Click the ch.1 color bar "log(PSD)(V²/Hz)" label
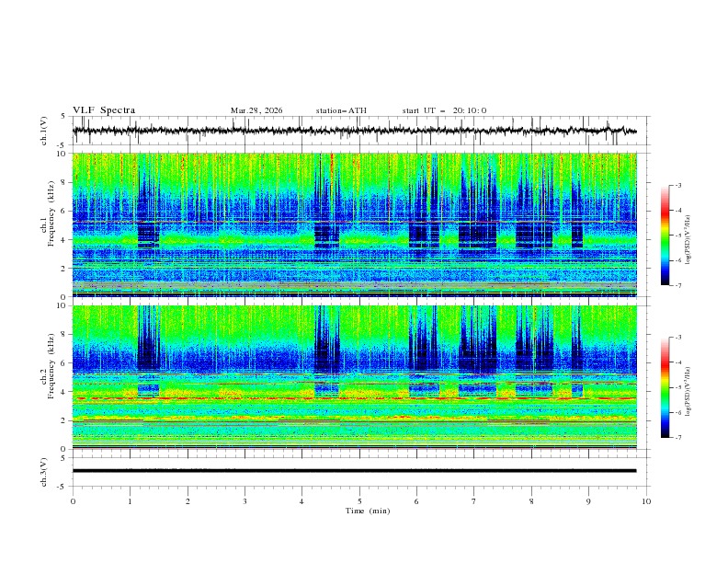 (688, 240)
